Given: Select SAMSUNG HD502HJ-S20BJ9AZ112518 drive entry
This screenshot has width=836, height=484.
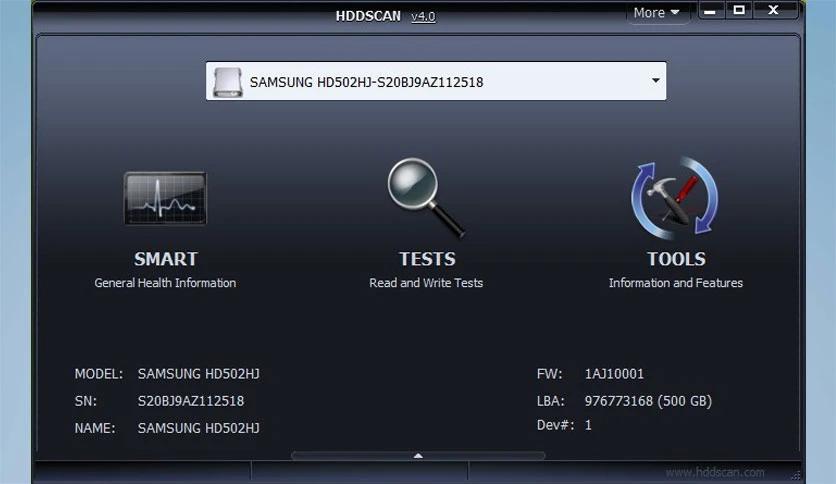Looking at the screenshot, I should tap(436, 81).
